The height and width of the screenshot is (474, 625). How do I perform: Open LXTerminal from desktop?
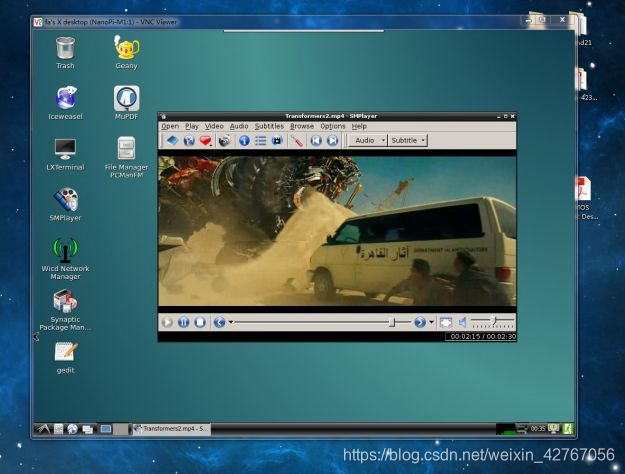[65, 154]
